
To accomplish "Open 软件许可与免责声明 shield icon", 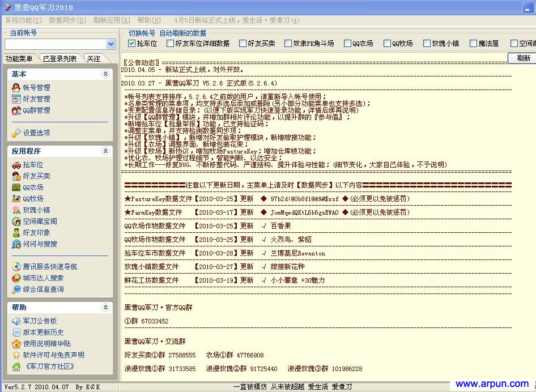I will (16, 355).
